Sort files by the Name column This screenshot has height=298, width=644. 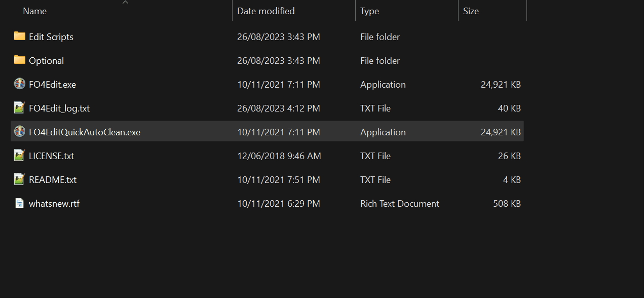pyautogui.click(x=35, y=11)
